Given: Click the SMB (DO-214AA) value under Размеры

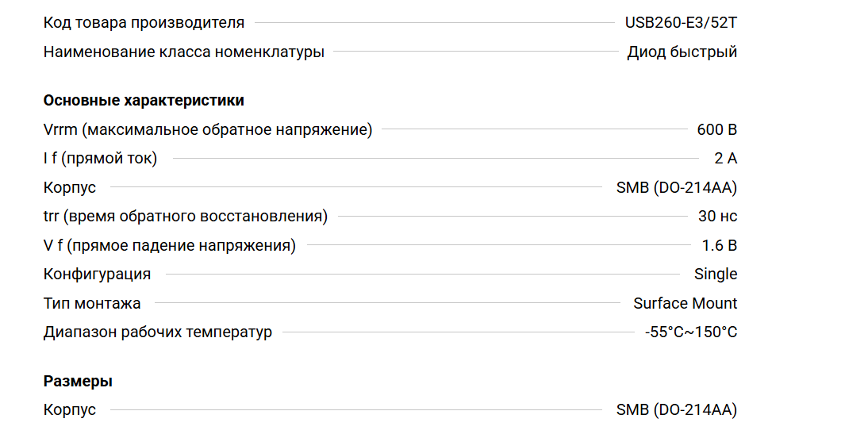Looking at the screenshot, I should point(676,410).
